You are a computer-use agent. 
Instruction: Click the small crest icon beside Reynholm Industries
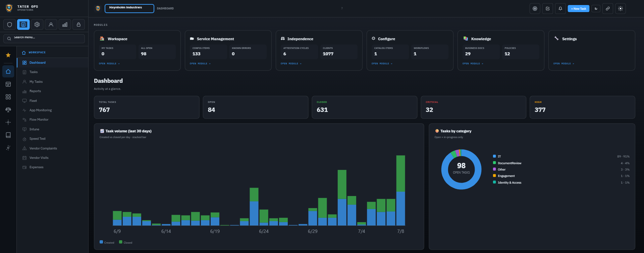98,8
